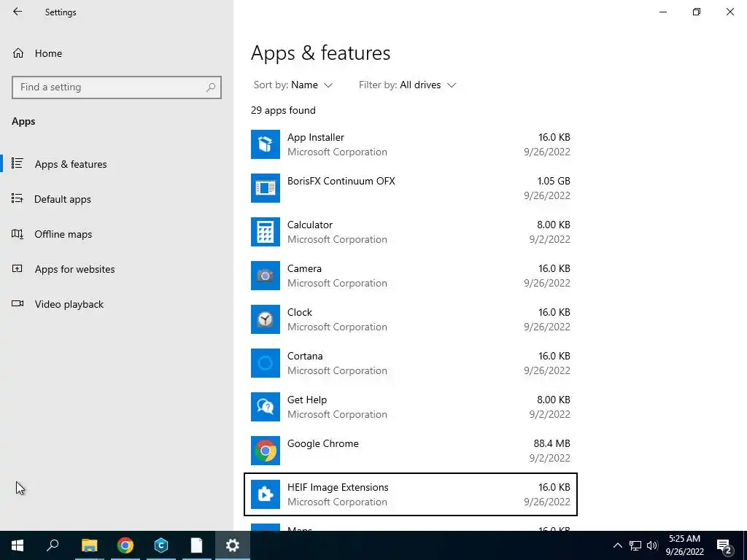Click the 29 apps found text
The height and width of the screenshot is (560, 747).
[x=283, y=111]
